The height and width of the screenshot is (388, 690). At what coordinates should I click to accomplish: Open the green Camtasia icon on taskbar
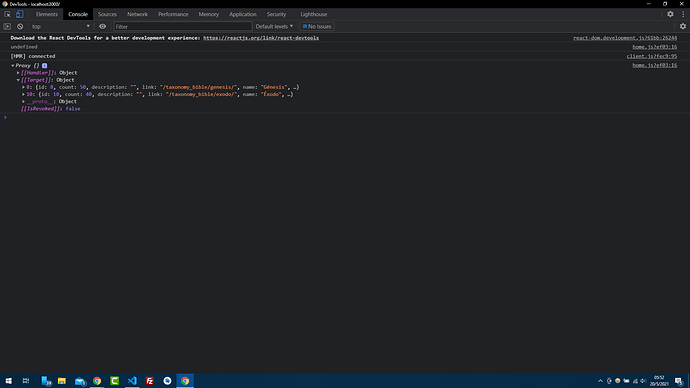click(114, 381)
